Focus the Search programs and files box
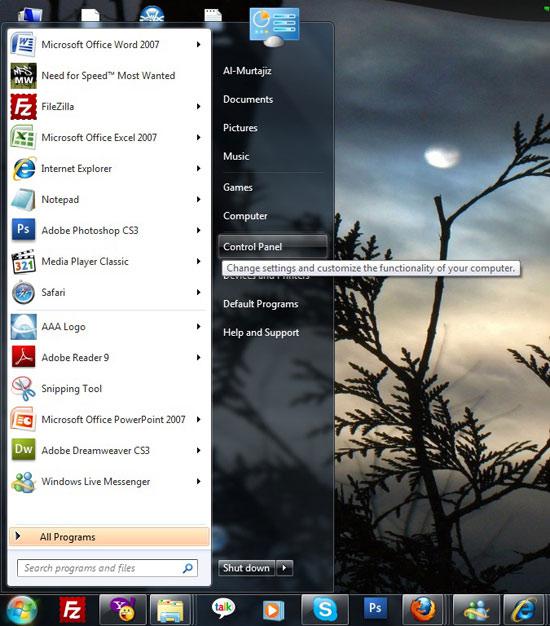Image resolution: width=550 pixels, height=626 pixels. tap(107, 568)
